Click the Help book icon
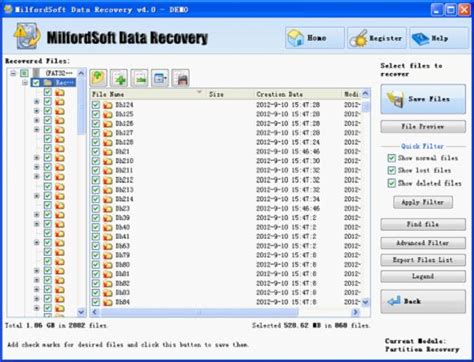474x362 pixels. tap(420, 39)
